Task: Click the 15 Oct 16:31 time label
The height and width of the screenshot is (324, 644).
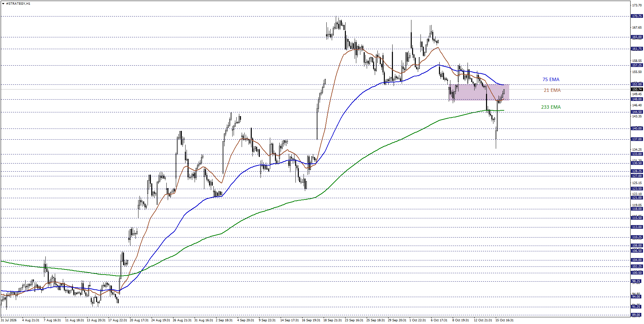Action: coord(505,320)
